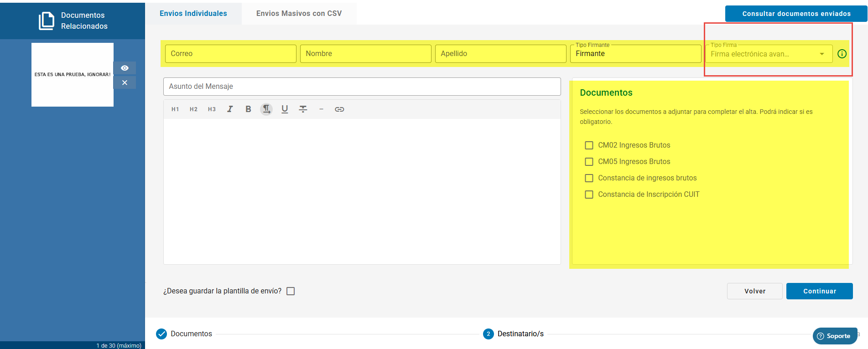This screenshot has width=868, height=349.
Task: Toggle italic formatting
Action: tap(230, 109)
